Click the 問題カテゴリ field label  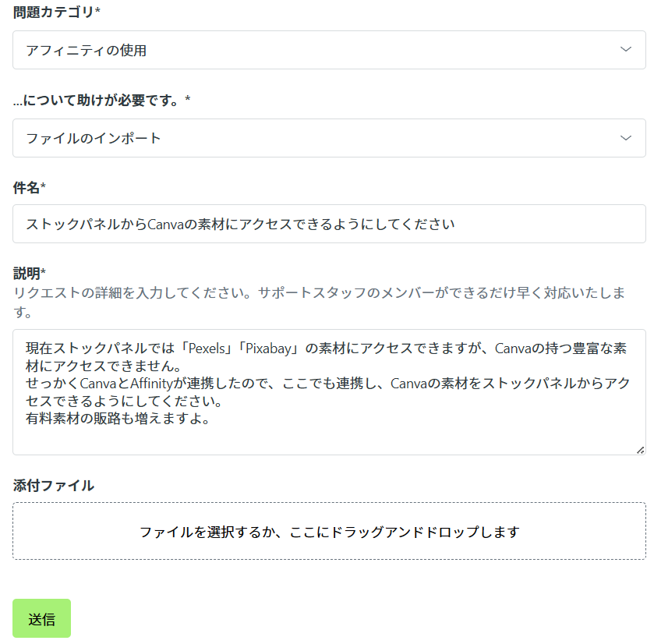[57, 12]
